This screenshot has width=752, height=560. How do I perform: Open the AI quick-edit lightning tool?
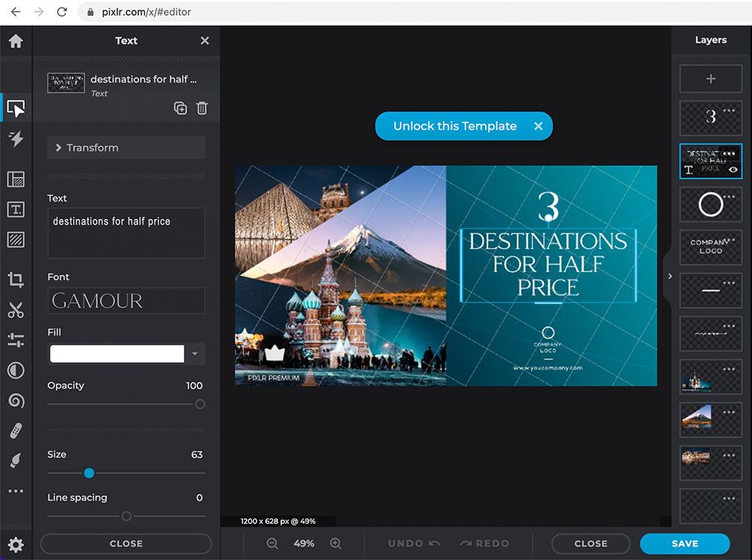coord(16,138)
